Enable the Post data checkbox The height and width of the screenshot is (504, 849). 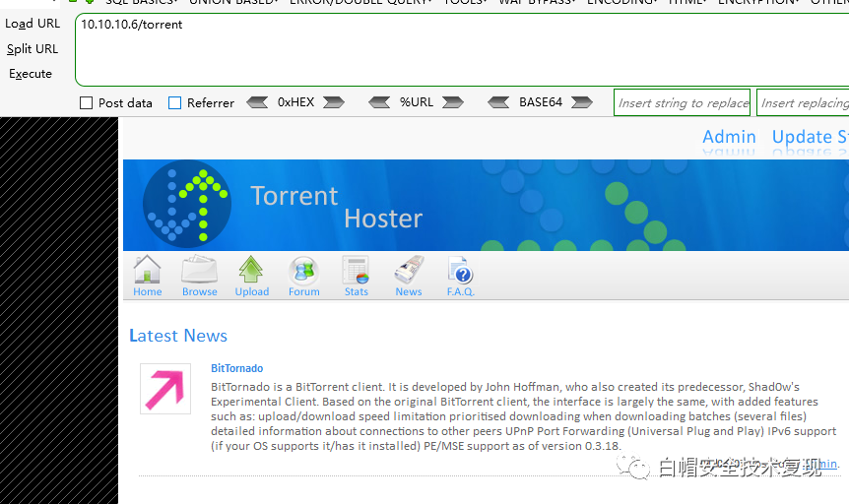(86, 102)
